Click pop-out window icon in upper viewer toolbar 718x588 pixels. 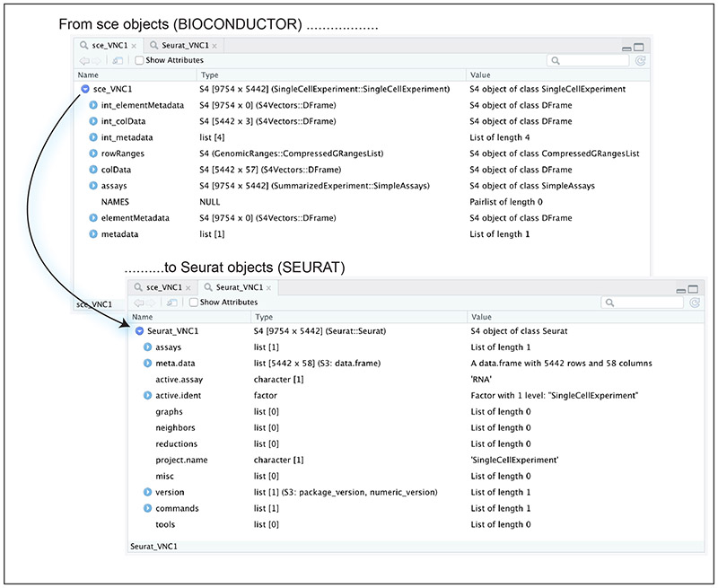(118, 60)
